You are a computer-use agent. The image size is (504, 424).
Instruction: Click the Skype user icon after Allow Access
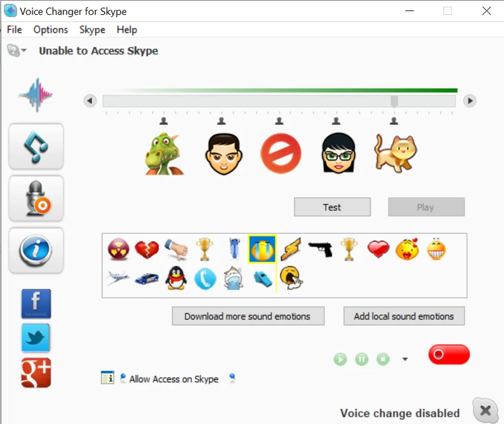coord(232,378)
